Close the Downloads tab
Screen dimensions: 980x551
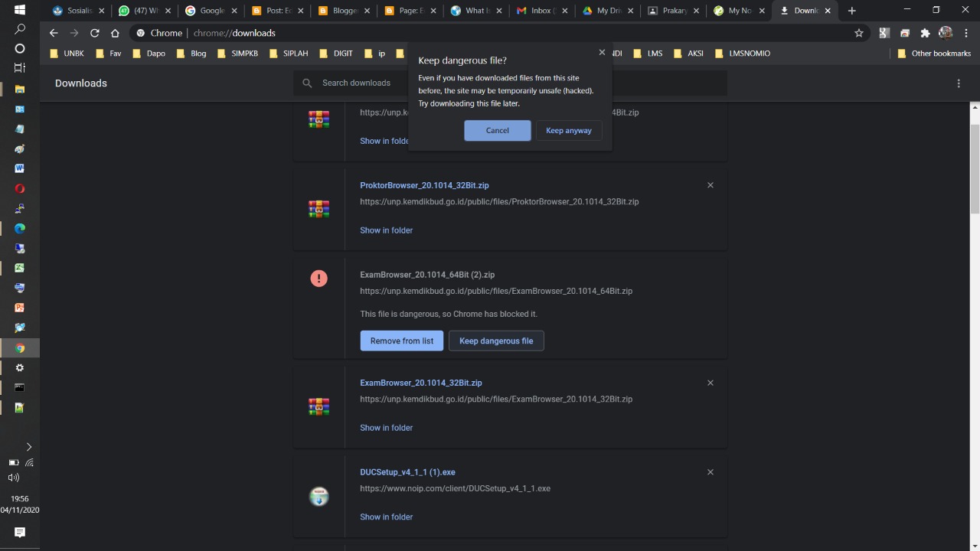[828, 11]
